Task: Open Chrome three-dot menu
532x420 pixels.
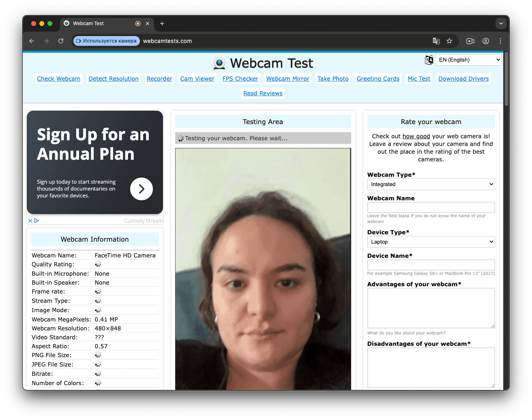Action: pos(500,41)
